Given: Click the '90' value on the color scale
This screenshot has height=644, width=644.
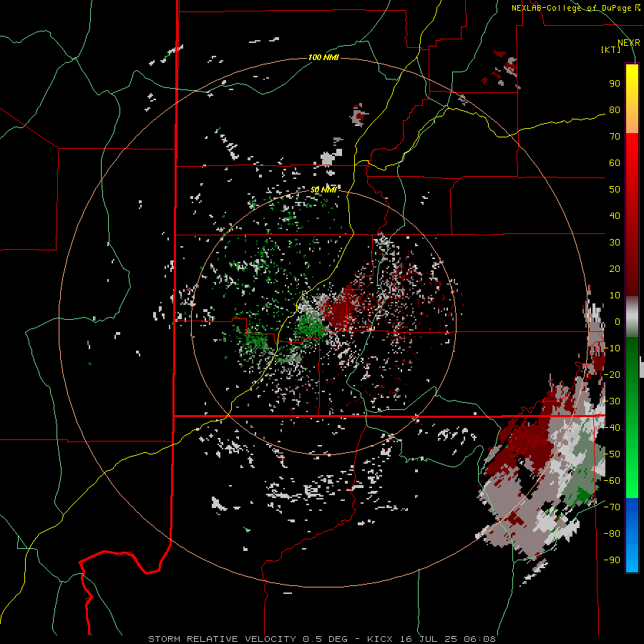Looking at the screenshot, I should (615, 84).
